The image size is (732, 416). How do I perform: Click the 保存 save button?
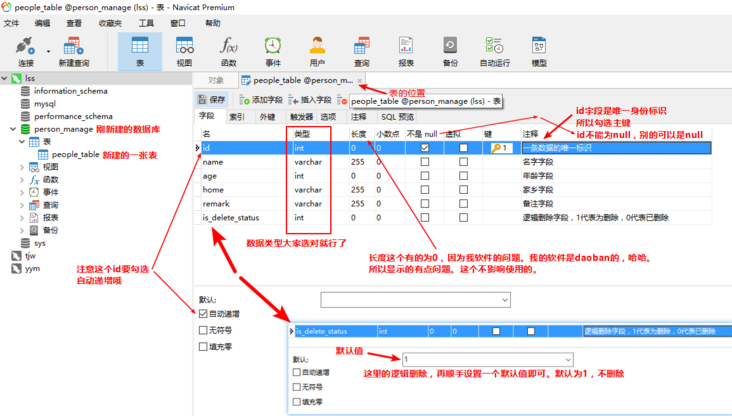pyautogui.click(x=211, y=99)
